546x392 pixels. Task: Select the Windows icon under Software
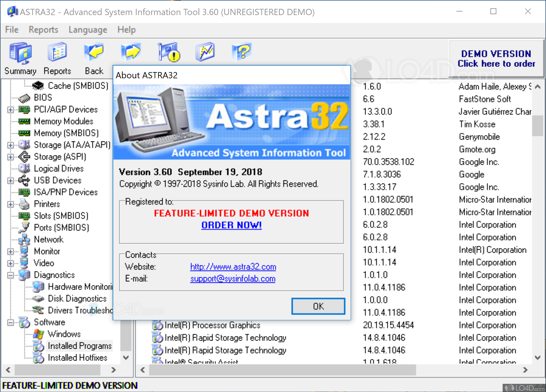[38, 334]
